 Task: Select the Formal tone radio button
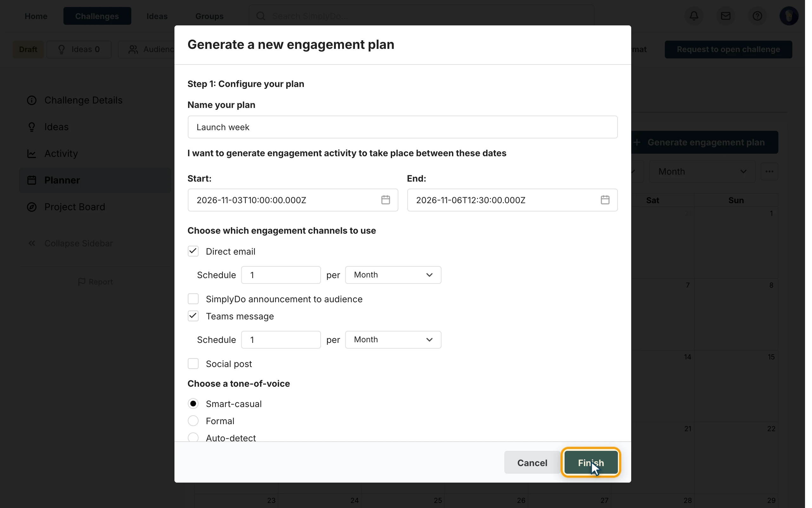(193, 421)
